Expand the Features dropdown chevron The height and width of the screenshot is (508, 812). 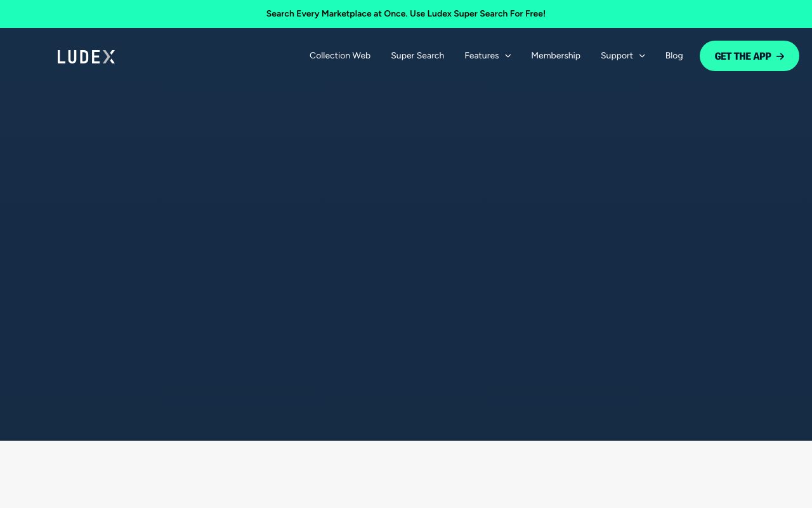507,56
